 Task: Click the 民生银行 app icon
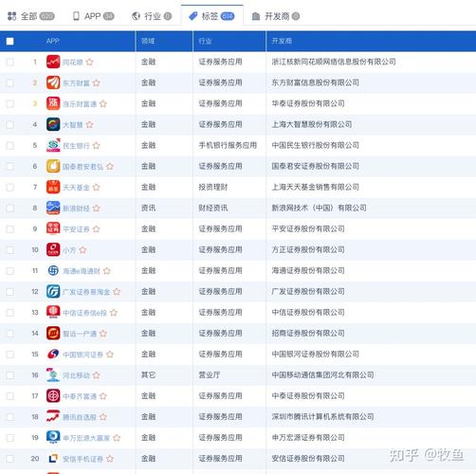pyautogui.click(x=53, y=145)
